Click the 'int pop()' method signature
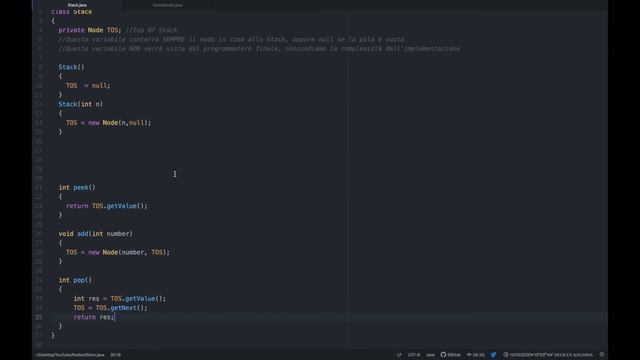 [x=75, y=280]
